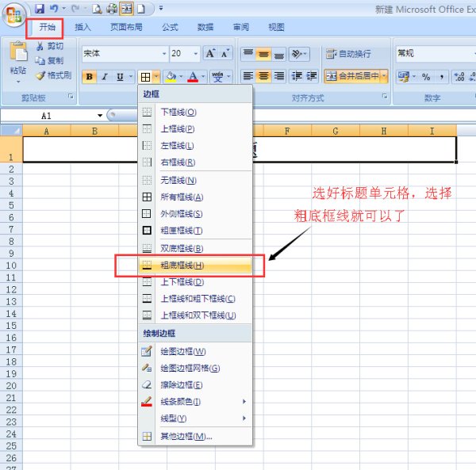Switch to the 公式 Formulas tab
The image size is (476, 470).
pyautogui.click(x=170, y=27)
